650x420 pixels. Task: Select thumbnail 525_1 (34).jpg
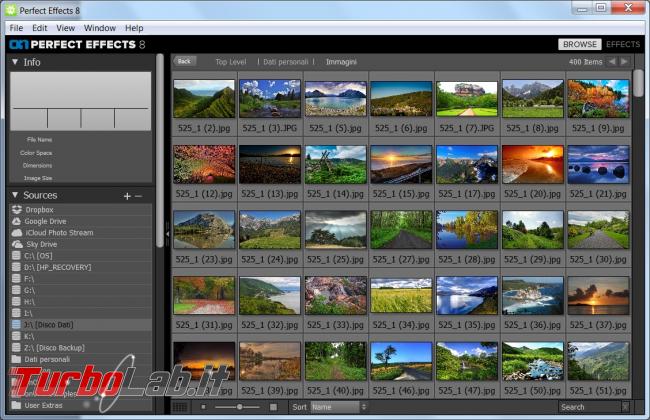point(401,296)
